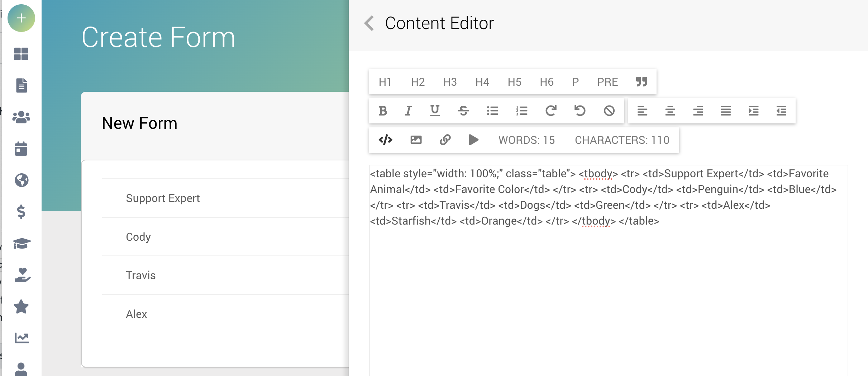
Task: Insert a blockquote
Action: (x=642, y=82)
